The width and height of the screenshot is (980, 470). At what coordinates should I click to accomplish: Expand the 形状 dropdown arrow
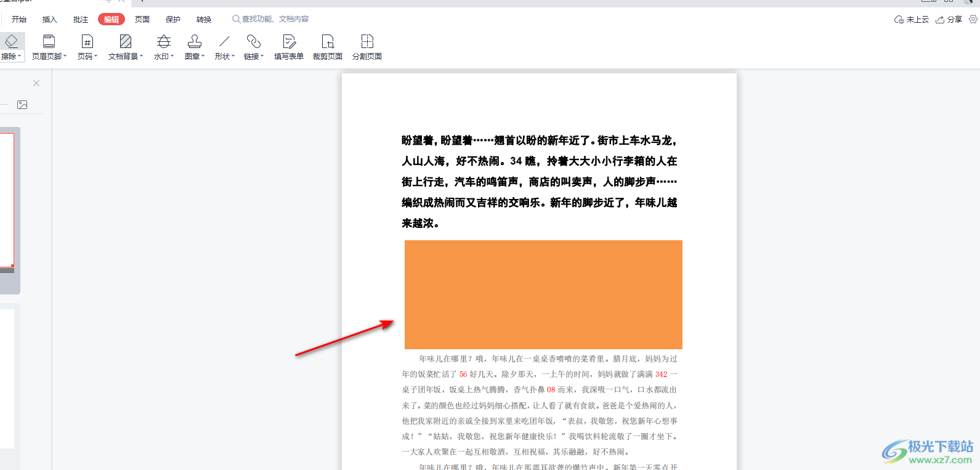(x=233, y=56)
